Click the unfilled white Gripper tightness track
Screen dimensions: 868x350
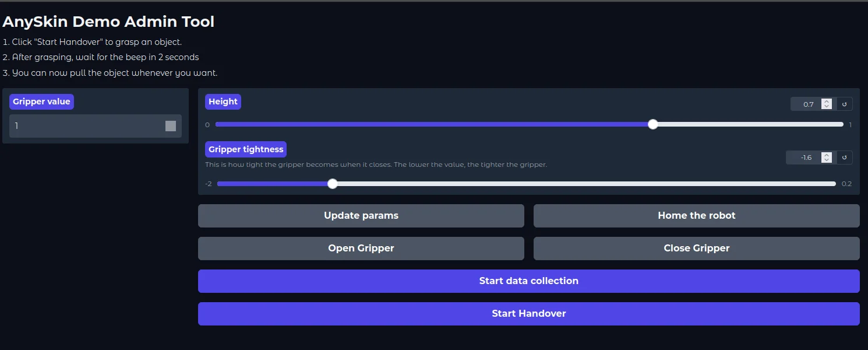587,184
